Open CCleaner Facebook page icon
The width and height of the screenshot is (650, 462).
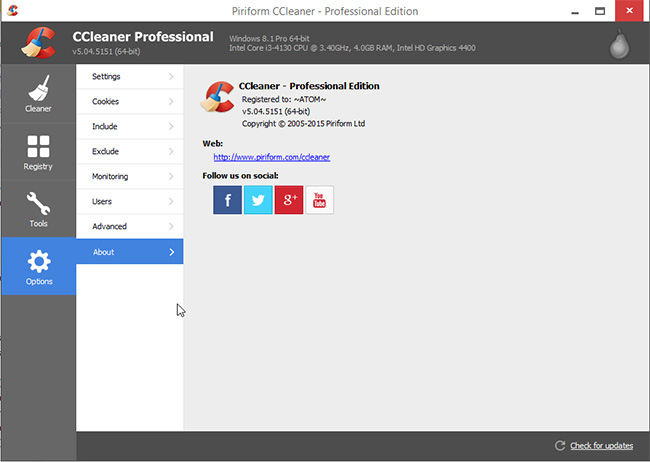pos(228,200)
